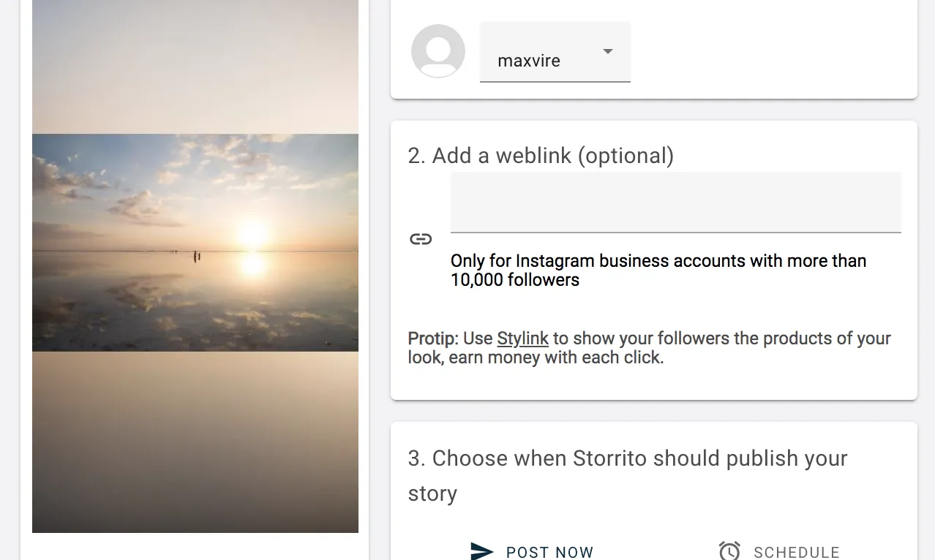Image resolution: width=935 pixels, height=560 pixels.
Task: Click the profile avatar placeholder icon
Action: click(x=438, y=51)
